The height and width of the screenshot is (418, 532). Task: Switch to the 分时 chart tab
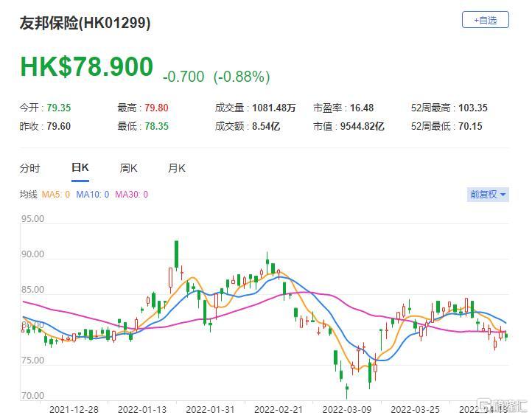coord(29,168)
